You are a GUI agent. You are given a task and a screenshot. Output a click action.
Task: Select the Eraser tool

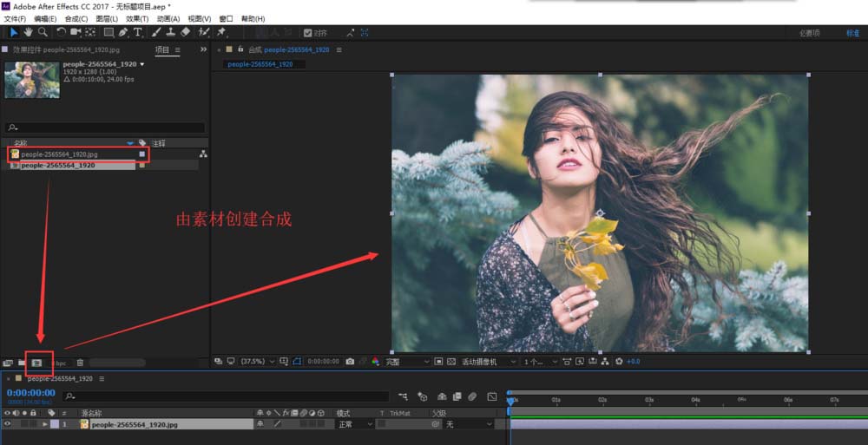(186, 33)
